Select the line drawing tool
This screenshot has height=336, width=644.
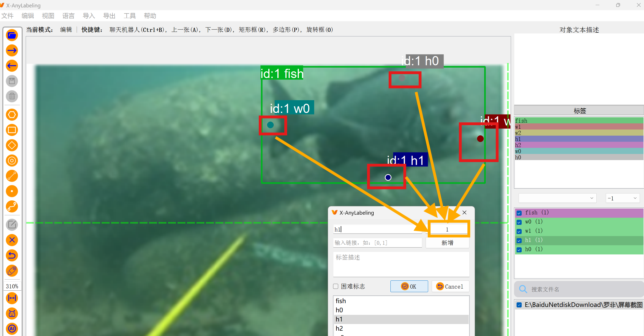click(x=12, y=176)
